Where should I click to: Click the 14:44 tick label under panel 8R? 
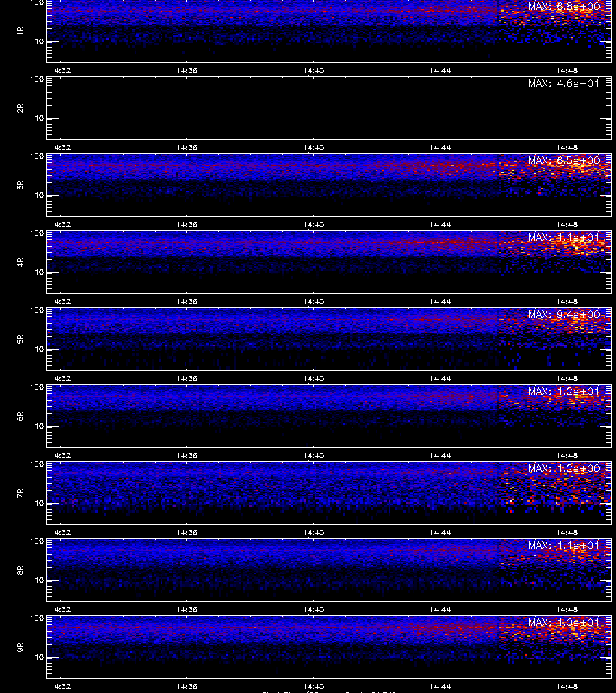tap(440, 610)
